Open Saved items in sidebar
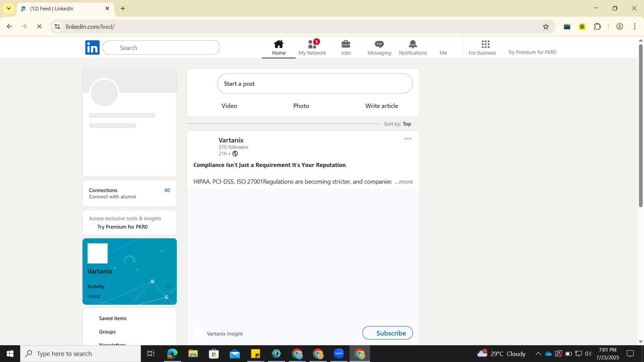This screenshot has height=362, width=644. pos(113,318)
